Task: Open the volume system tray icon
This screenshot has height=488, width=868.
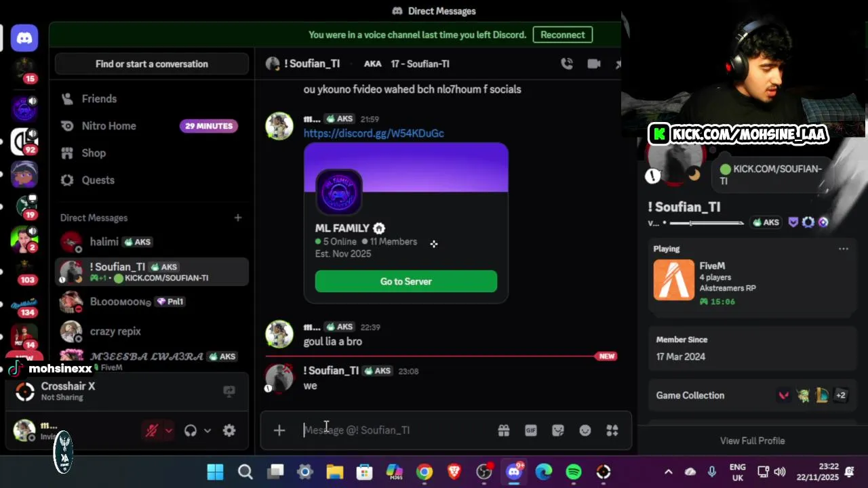Action: coord(779,472)
